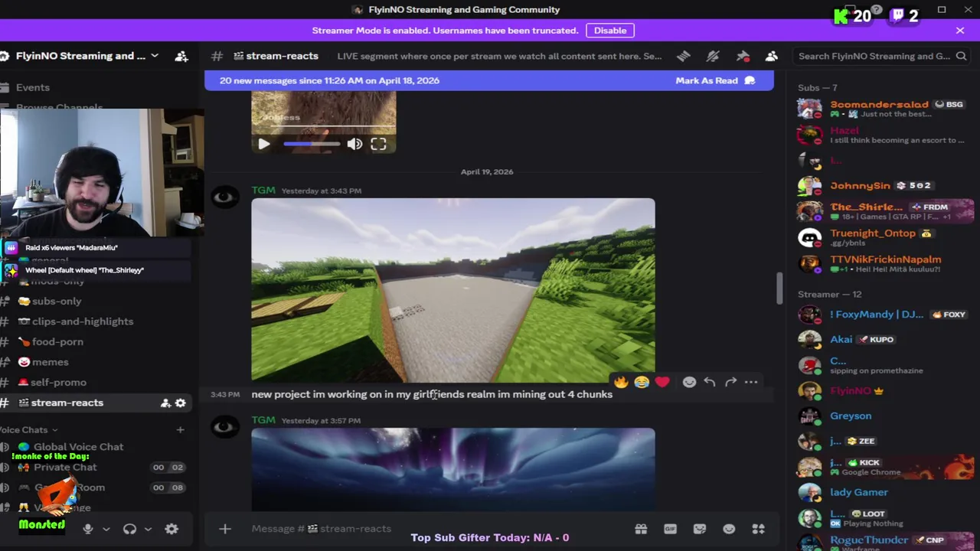980x551 pixels.
Task: Open 3comandersalad's member profile
Action: 884,109
